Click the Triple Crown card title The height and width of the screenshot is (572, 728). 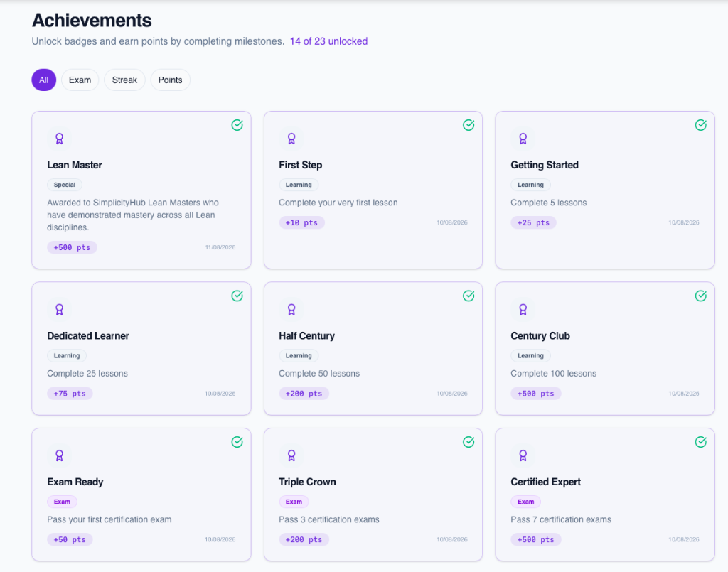click(x=307, y=482)
